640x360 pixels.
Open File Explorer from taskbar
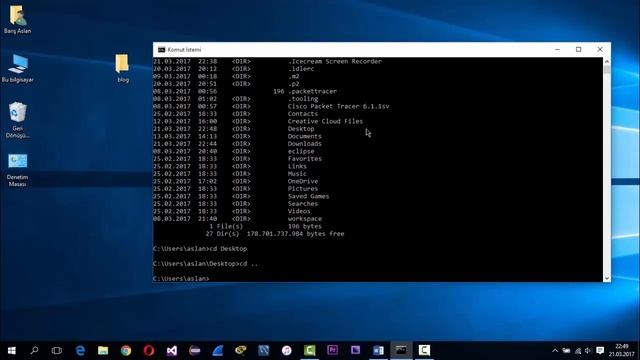click(103, 350)
